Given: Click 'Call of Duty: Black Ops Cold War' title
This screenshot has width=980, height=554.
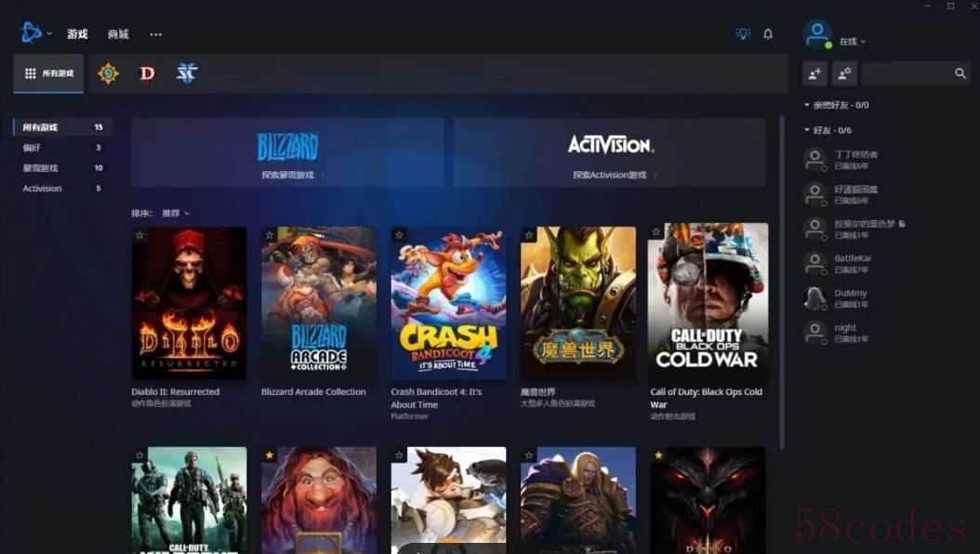Looking at the screenshot, I should pyautogui.click(x=707, y=398).
